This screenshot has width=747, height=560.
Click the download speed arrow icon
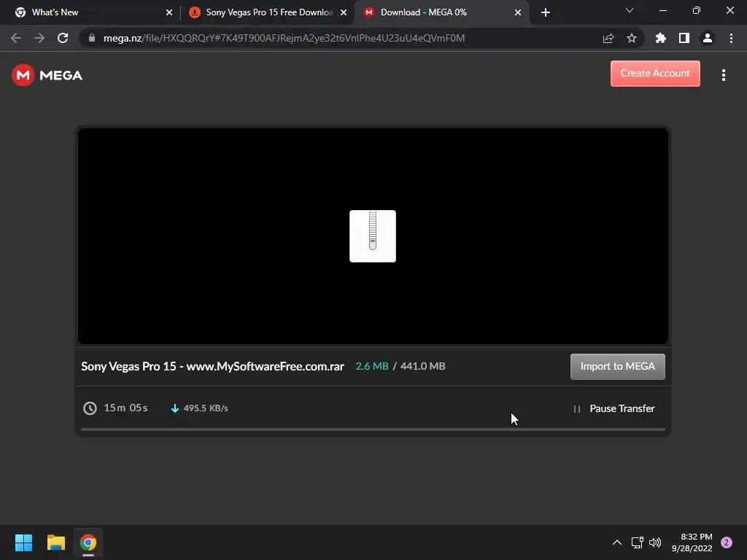click(x=175, y=408)
